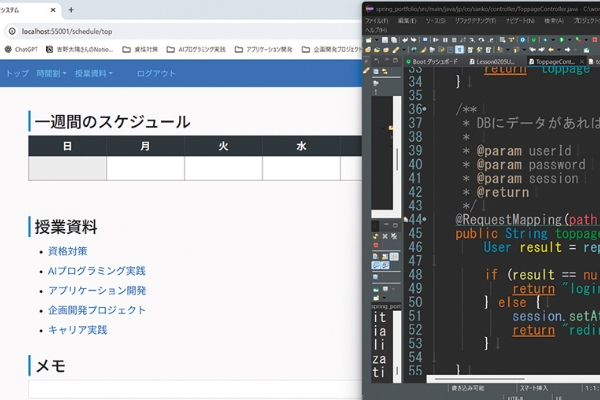Open the 資格対策 link in 授業資料 list
The image size is (600, 400).
click(x=67, y=251)
